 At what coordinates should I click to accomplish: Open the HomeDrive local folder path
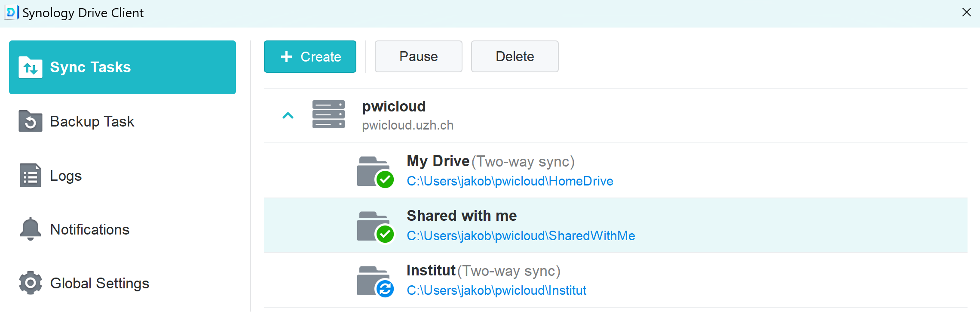coord(510,181)
